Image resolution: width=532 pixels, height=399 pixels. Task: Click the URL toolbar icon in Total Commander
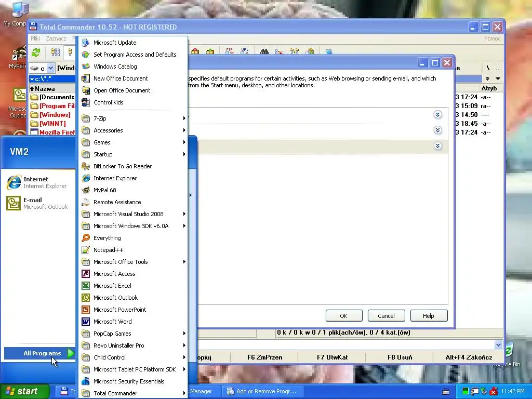pyautogui.click(x=245, y=51)
